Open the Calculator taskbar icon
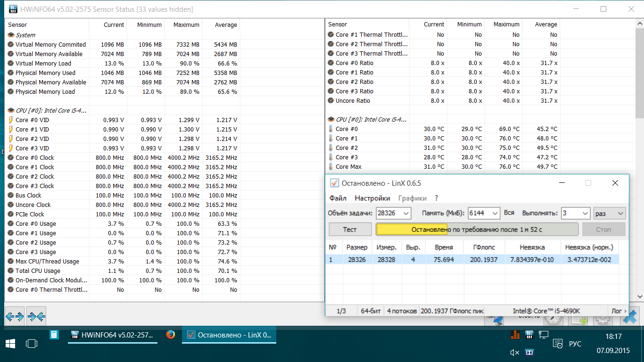 (x=54, y=335)
